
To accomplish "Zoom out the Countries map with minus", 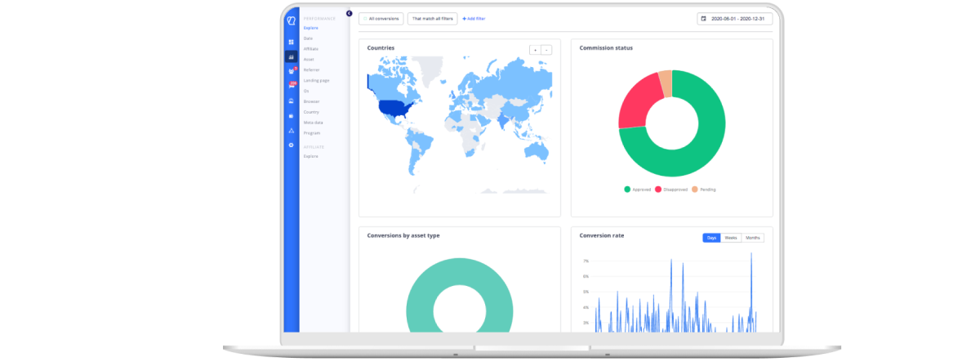I will (x=546, y=50).
